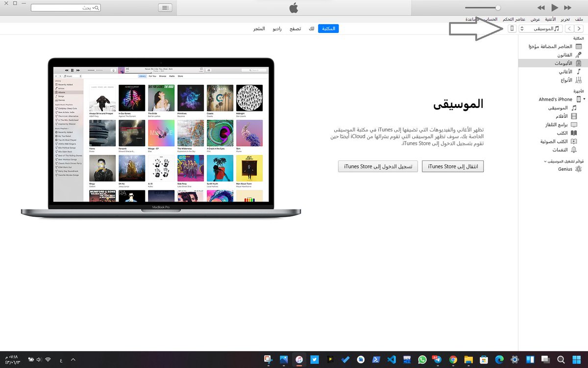This screenshot has height=368, width=588.
Task: Select الألبومات in the library sidebar
Action: [x=553, y=63]
